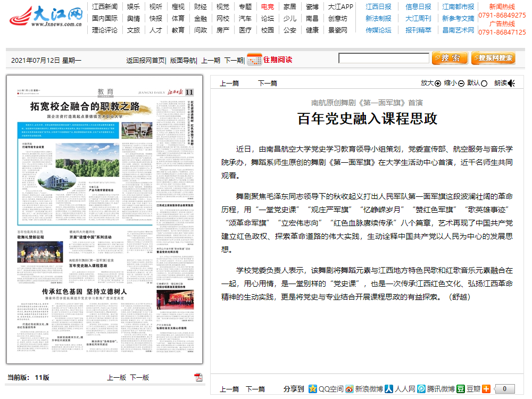Viewport: 532px width, 399px height.
Task: Expand more share options orange plus
Action: tap(486, 389)
